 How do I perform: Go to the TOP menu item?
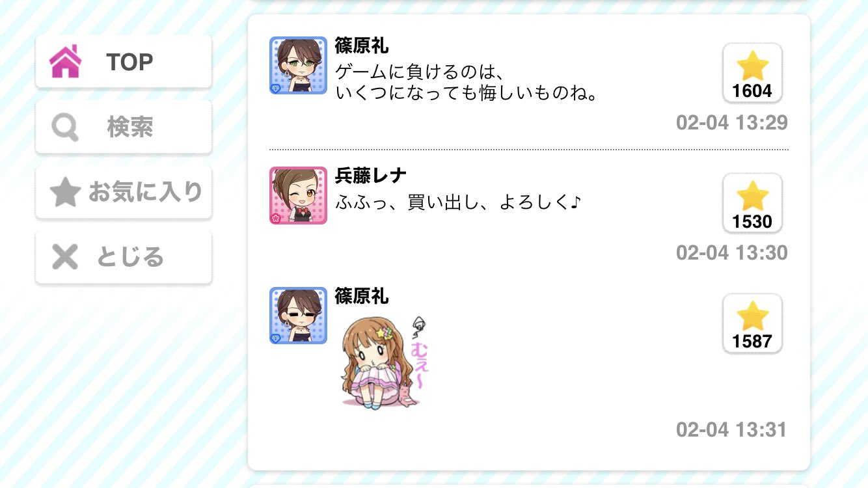coord(124,62)
